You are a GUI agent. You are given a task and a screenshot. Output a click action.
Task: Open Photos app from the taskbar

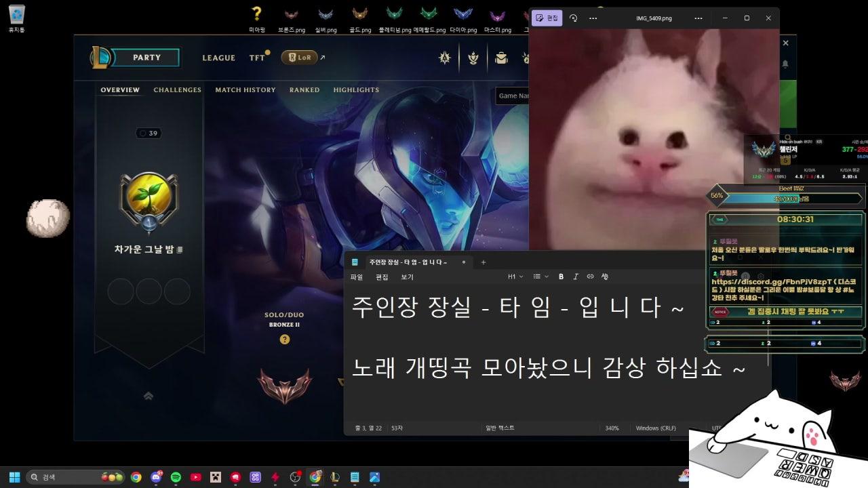[374, 477]
